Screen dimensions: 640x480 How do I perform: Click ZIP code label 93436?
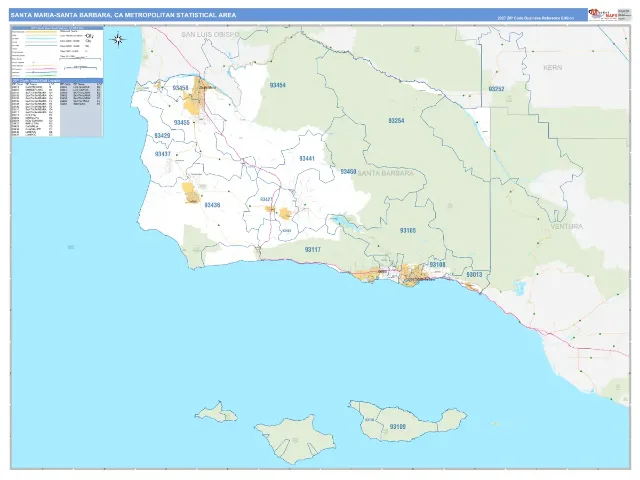[212, 205]
